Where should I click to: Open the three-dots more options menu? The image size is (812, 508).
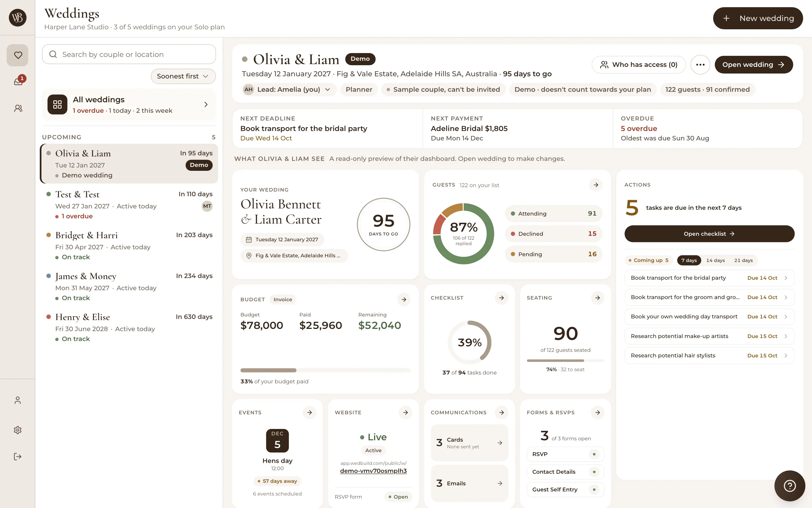click(x=700, y=64)
